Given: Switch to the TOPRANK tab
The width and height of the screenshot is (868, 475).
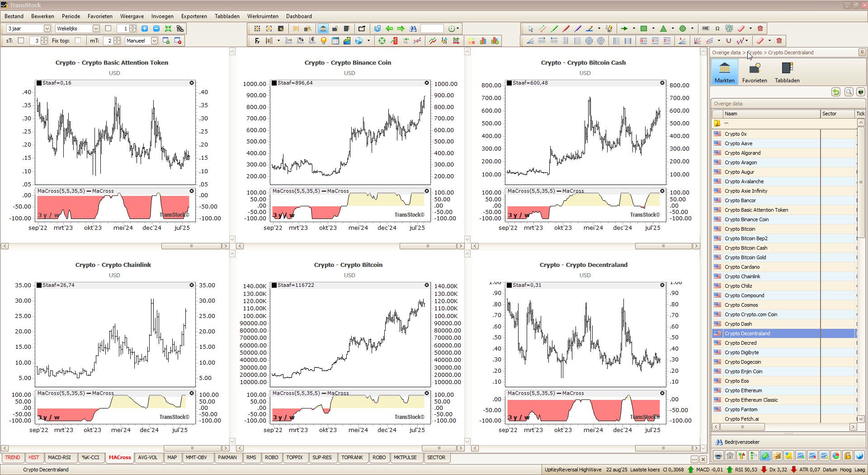Looking at the screenshot, I should point(353,457).
